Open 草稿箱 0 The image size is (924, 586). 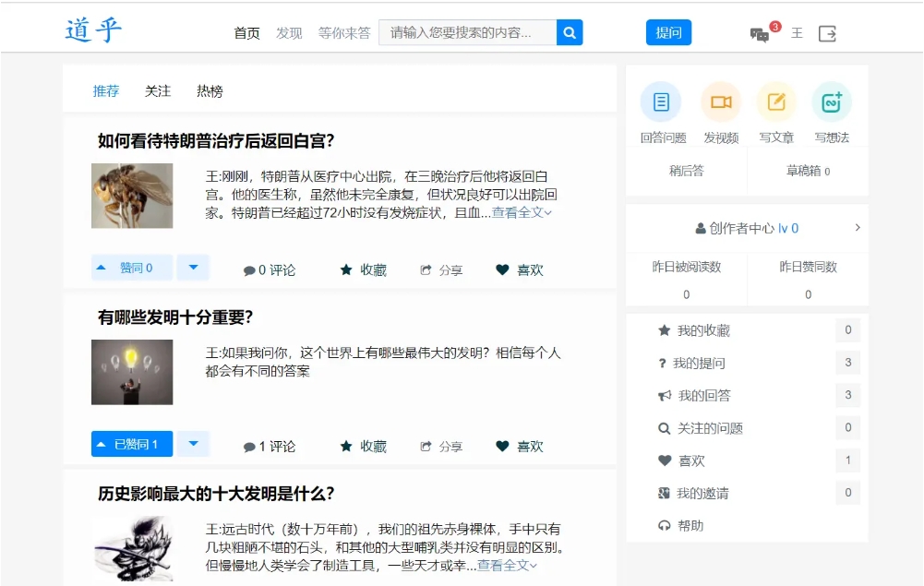pos(808,171)
